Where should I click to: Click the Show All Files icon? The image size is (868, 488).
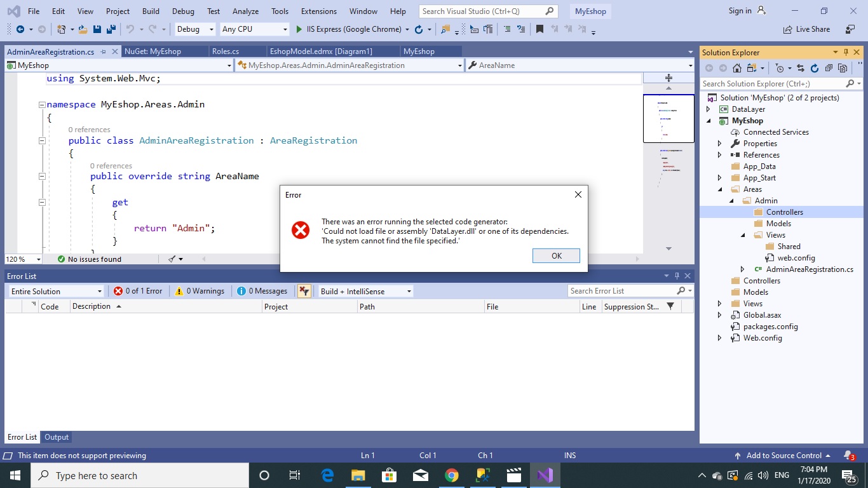click(x=843, y=68)
